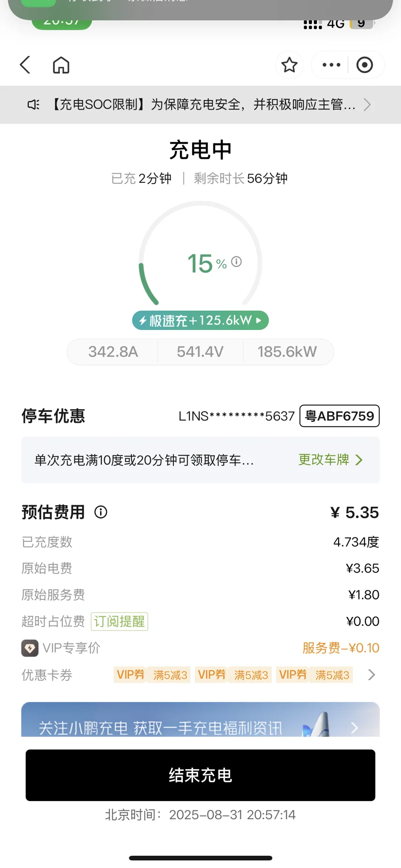
Task: Expand the 优惠卡券 coupon list arrow
Action: pos(371,674)
